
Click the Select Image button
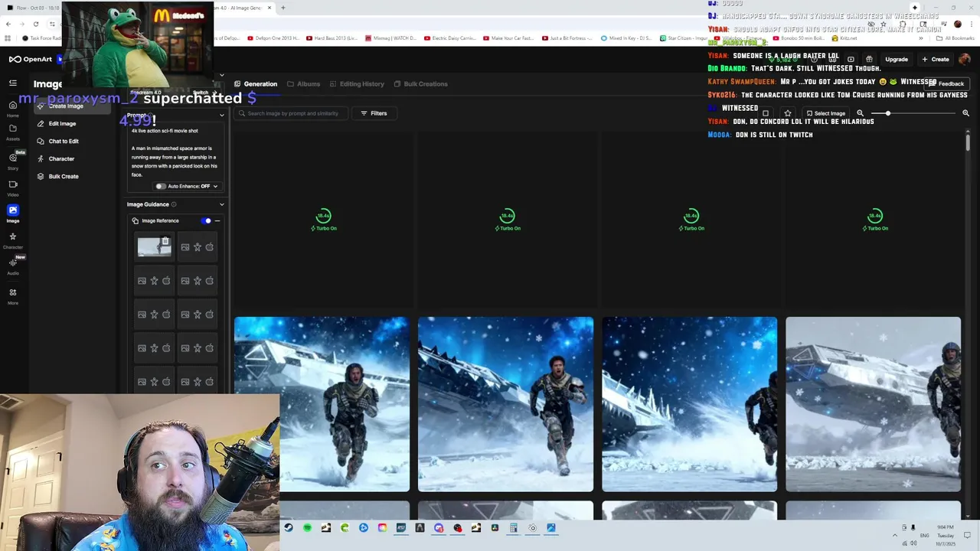point(825,113)
